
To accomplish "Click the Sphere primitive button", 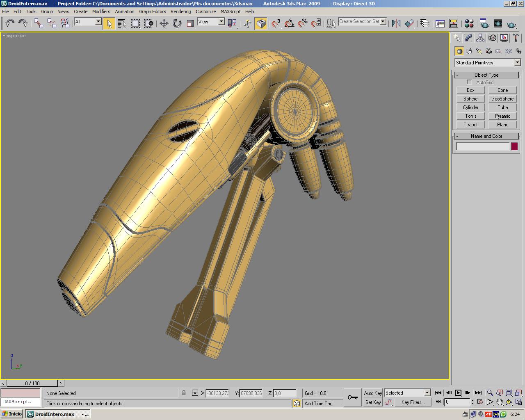I will (x=470, y=99).
